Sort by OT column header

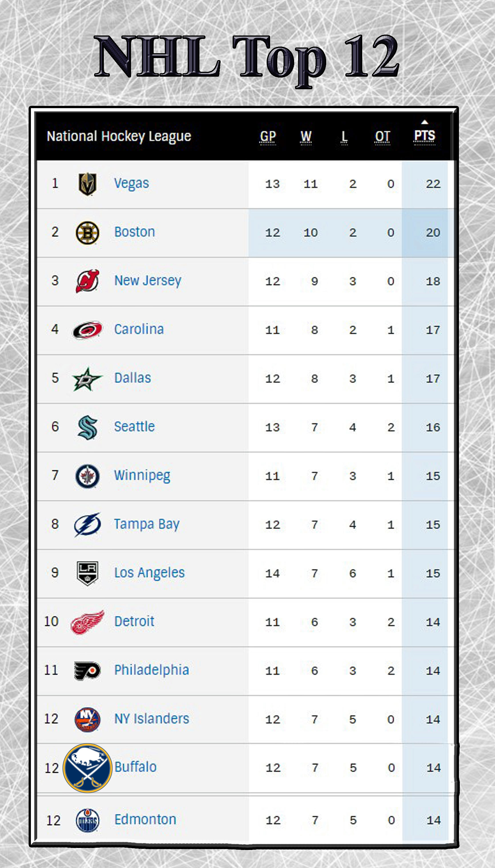pos(383,137)
